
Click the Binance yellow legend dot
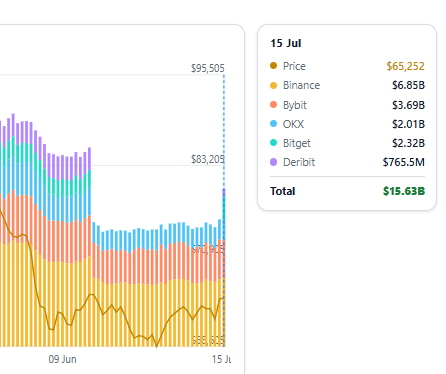tap(273, 85)
